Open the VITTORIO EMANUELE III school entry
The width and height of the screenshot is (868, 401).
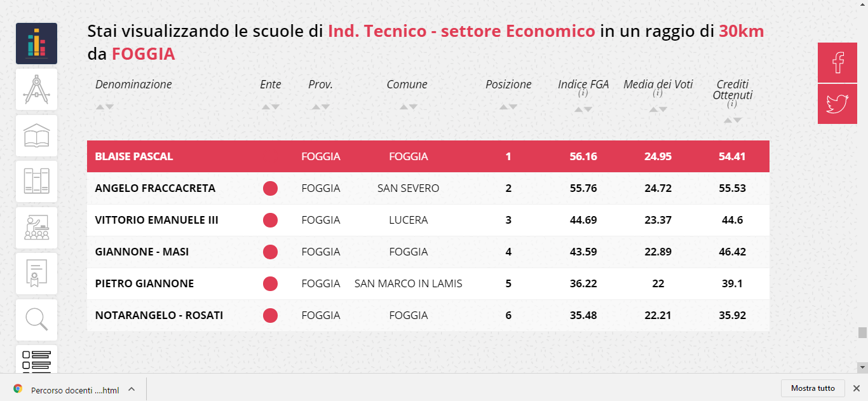[156, 220]
